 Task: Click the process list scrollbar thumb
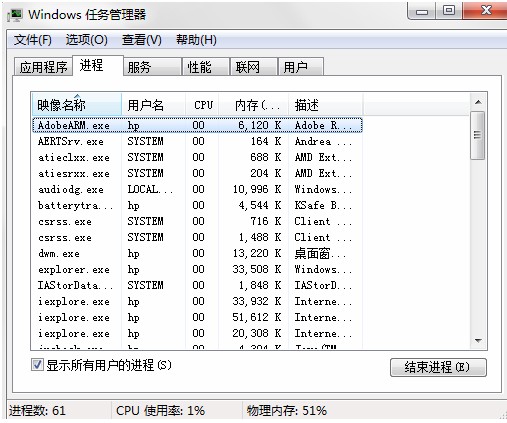point(478,135)
